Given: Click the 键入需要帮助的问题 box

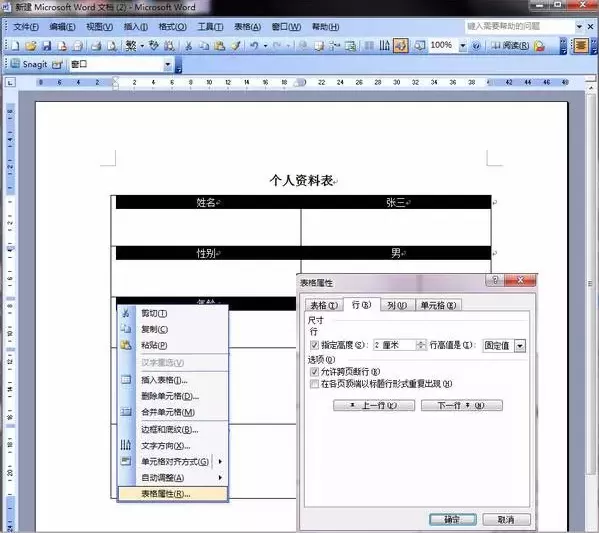Looking at the screenshot, I should 520,26.
